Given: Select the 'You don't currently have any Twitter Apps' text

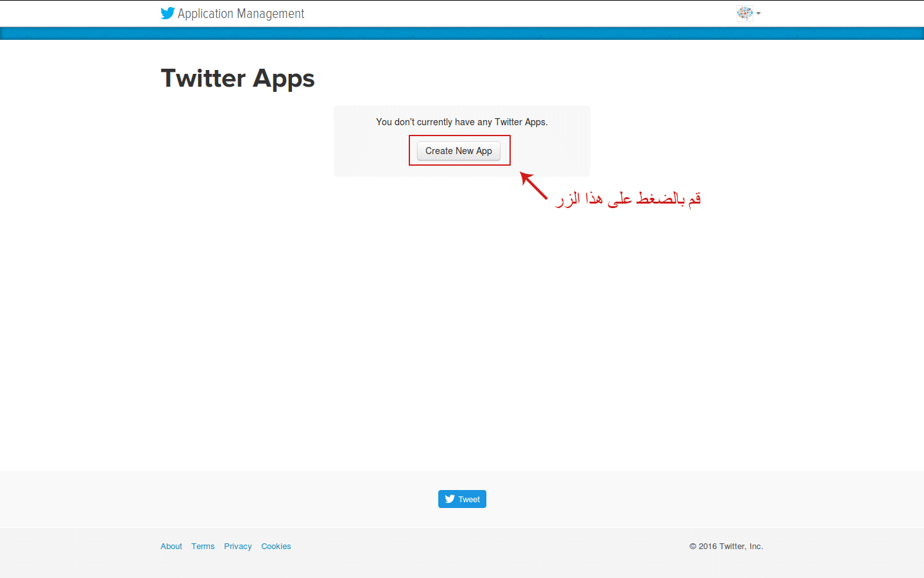Looking at the screenshot, I should 462,122.
